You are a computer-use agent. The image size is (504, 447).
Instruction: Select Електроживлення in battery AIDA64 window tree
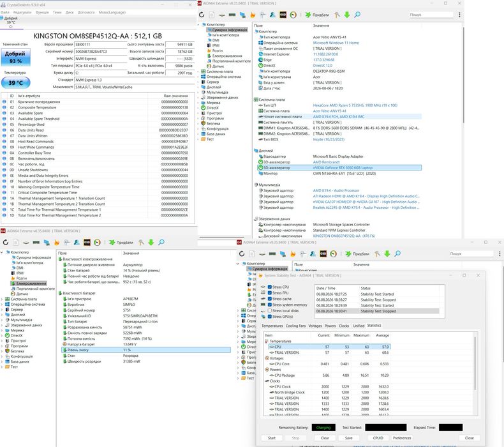tap(31, 284)
